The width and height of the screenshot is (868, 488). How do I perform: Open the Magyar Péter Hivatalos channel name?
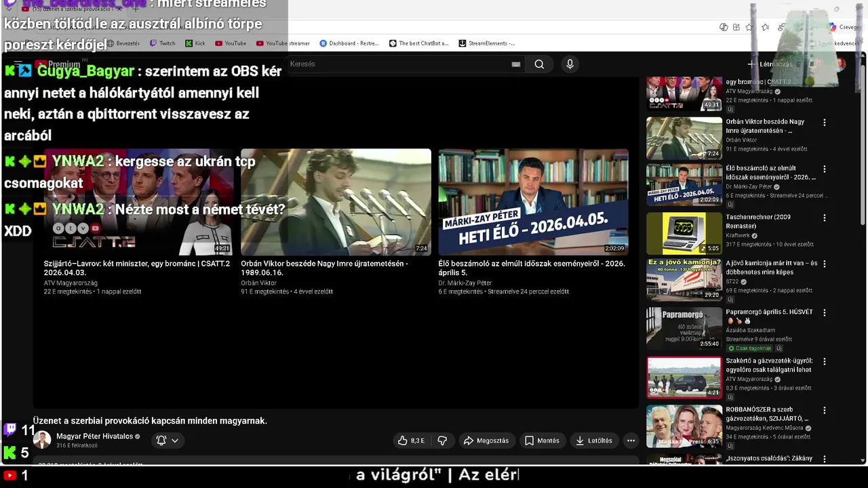(94, 436)
